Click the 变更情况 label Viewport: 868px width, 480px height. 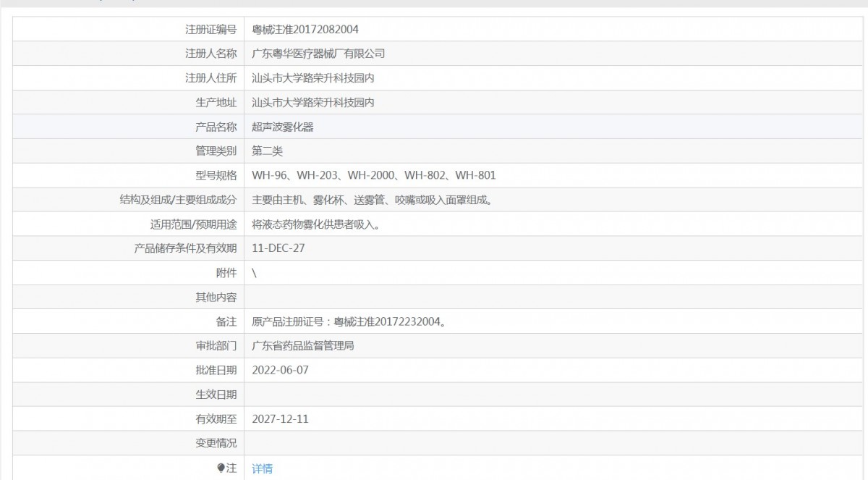point(216,443)
